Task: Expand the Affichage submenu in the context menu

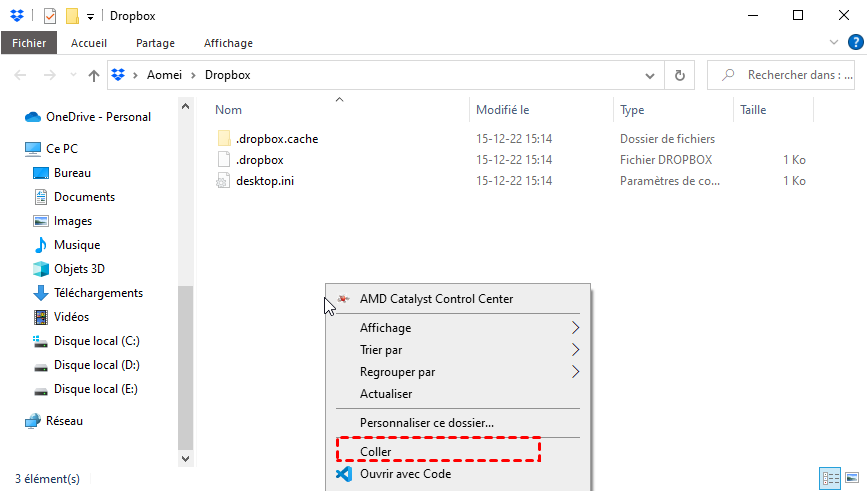Action: point(575,327)
